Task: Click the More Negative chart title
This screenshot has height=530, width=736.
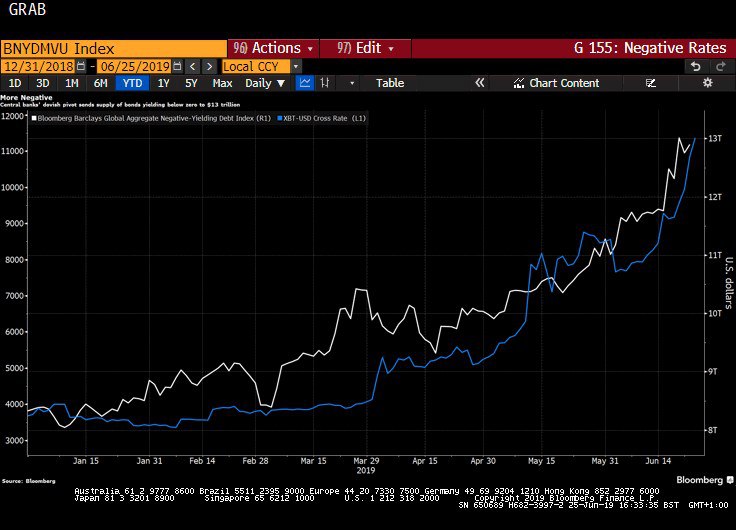Action: (26, 98)
